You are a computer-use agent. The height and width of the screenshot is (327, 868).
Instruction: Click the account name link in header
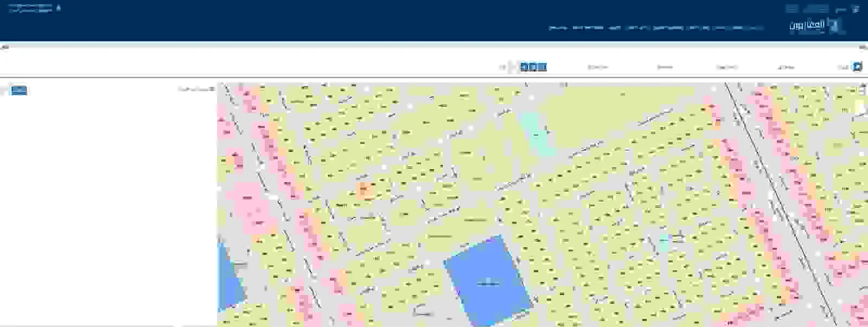pos(31,8)
